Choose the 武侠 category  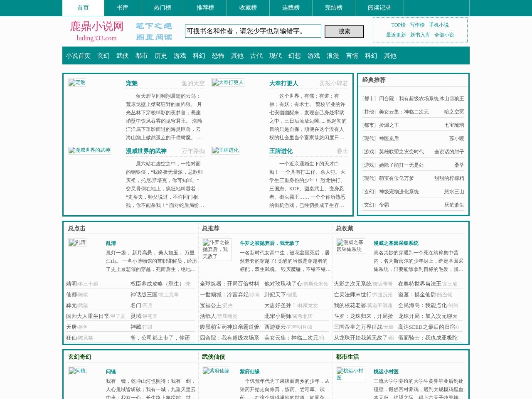click(123, 56)
